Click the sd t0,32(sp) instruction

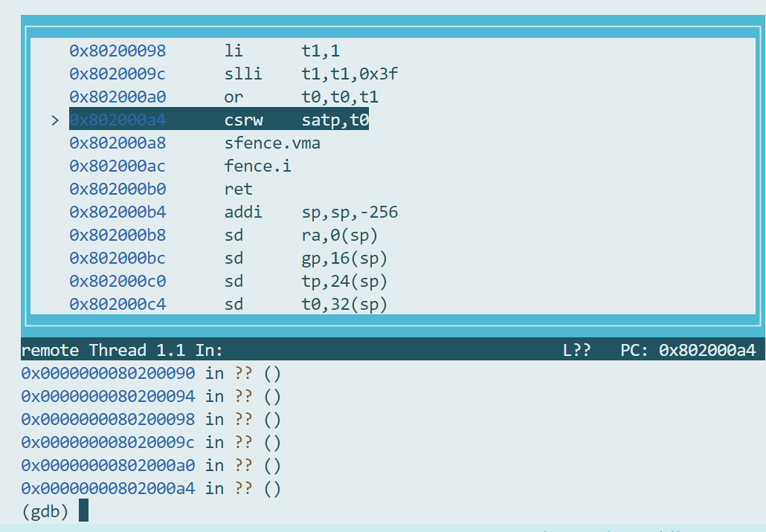tap(305, 304)
